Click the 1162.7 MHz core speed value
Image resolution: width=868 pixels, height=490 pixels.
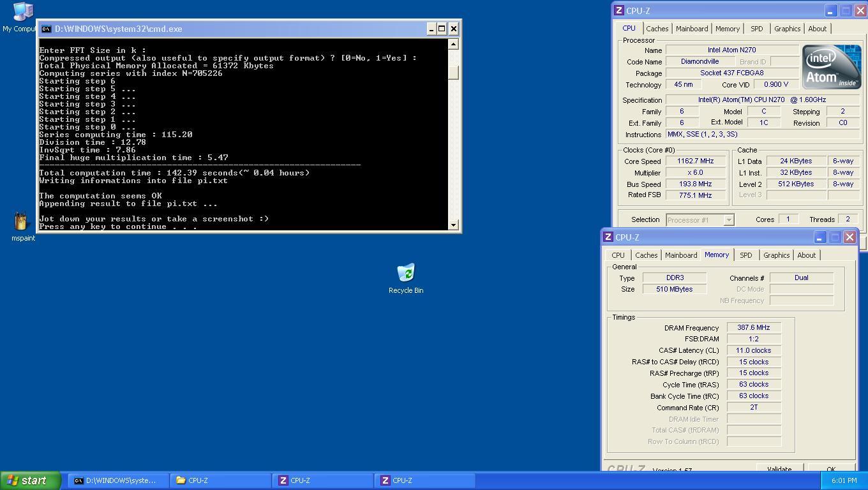coord(695,161)
